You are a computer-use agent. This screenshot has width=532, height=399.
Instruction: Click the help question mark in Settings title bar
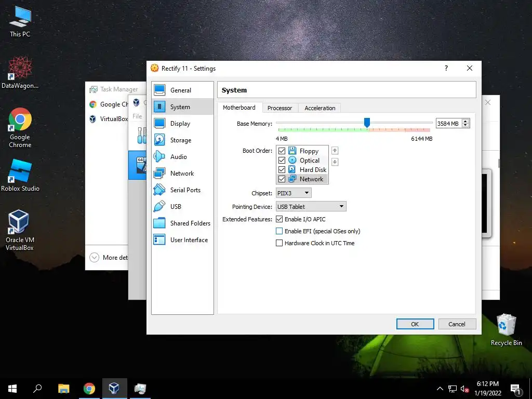pos(446,68)
